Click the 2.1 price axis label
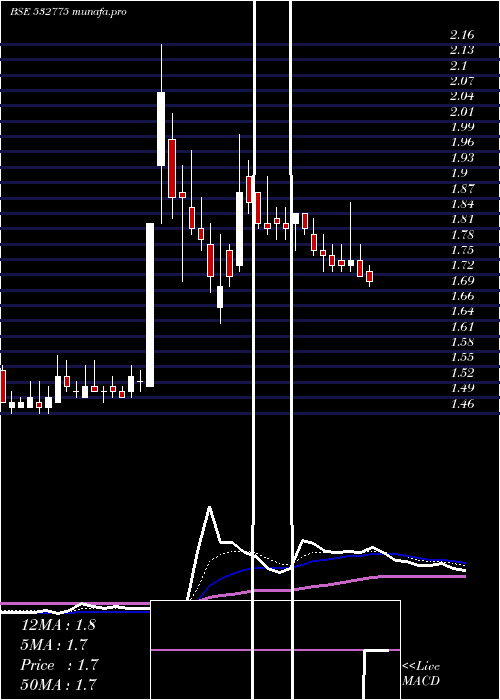 (459, 66)
